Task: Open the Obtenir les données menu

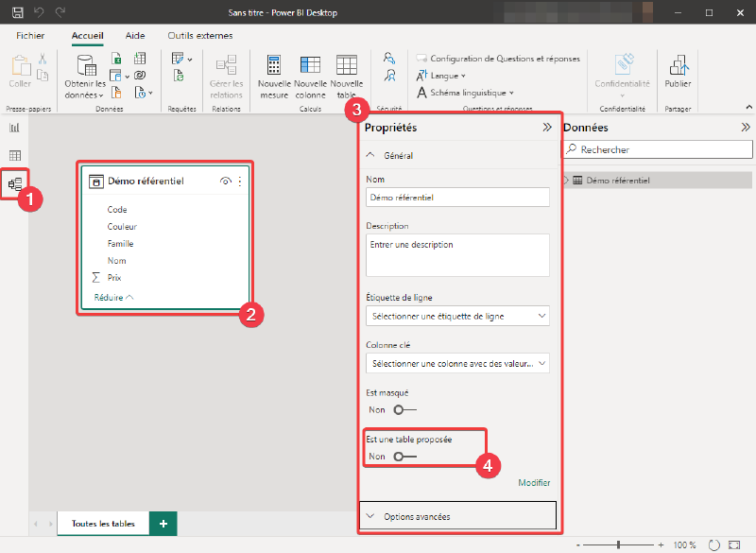Action: coord(85,78)
